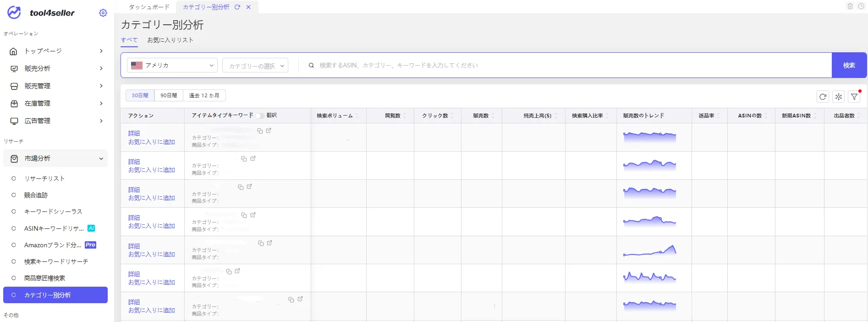Collapse the 市場分析 sidebar section
The height and width of the screenshot is (322, 868).
[x=101, y=159]
